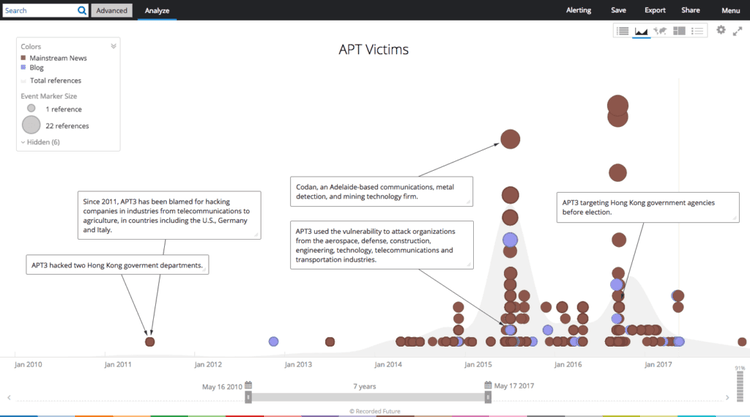Click the Alerting button

[579, 10]
